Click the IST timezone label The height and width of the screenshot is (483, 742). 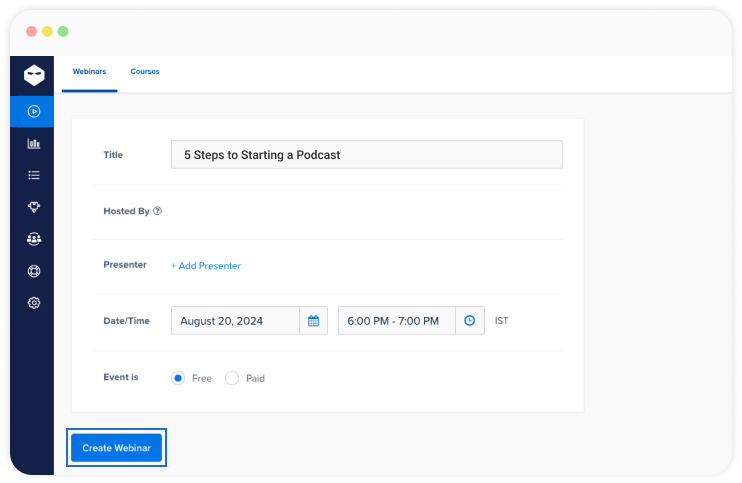[x=502, y=321]
